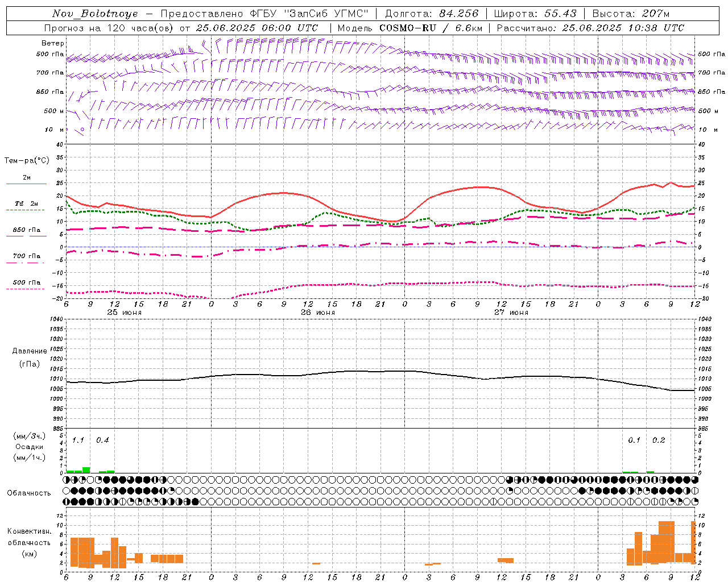Click the Td 2м legend label
This screenshot has height=582, width=728.
click(27, 203)
